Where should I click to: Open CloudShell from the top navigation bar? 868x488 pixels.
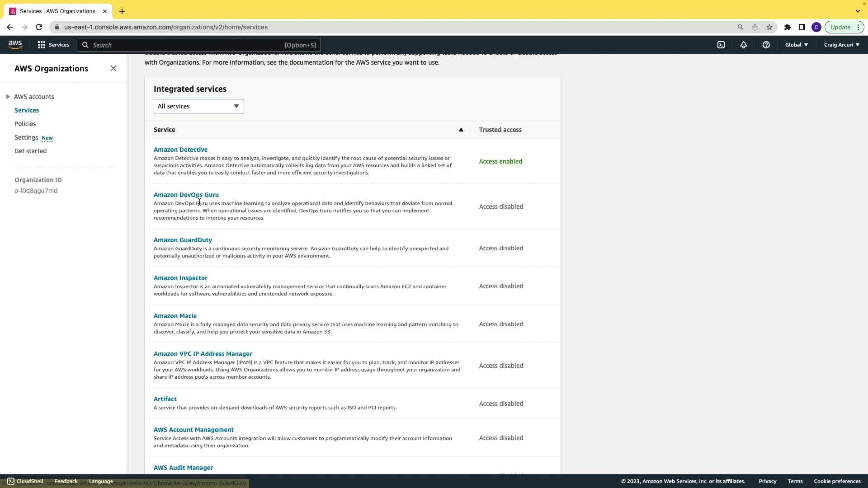721,45
